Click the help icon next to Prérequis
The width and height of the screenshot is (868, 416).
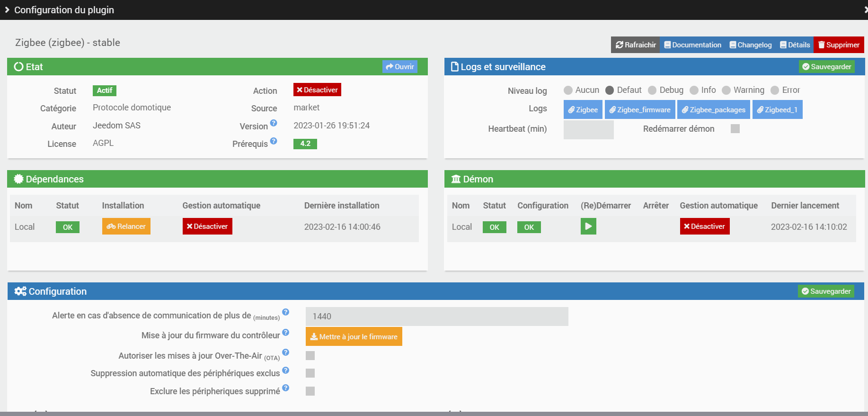tap(274, 141)
